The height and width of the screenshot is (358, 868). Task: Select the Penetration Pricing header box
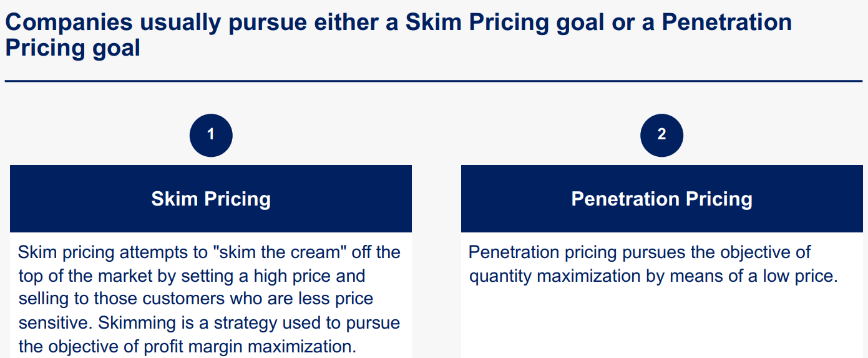[661, 199]
